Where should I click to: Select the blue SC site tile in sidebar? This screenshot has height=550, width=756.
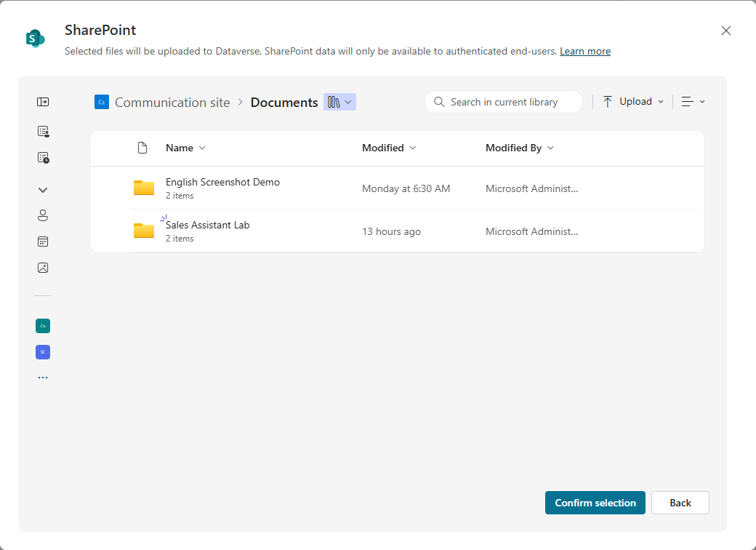(43, 352)
